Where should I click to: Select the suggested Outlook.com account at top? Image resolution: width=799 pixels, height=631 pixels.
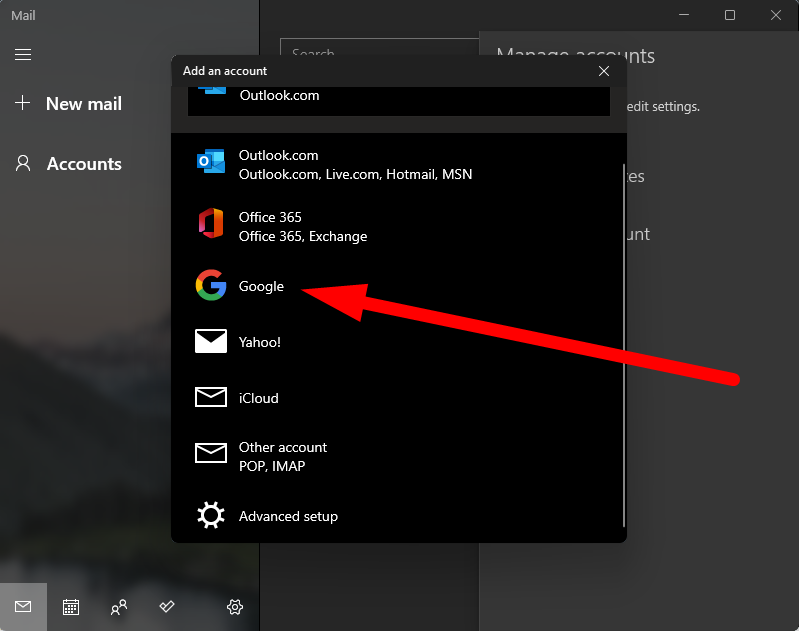coord(399,101)
